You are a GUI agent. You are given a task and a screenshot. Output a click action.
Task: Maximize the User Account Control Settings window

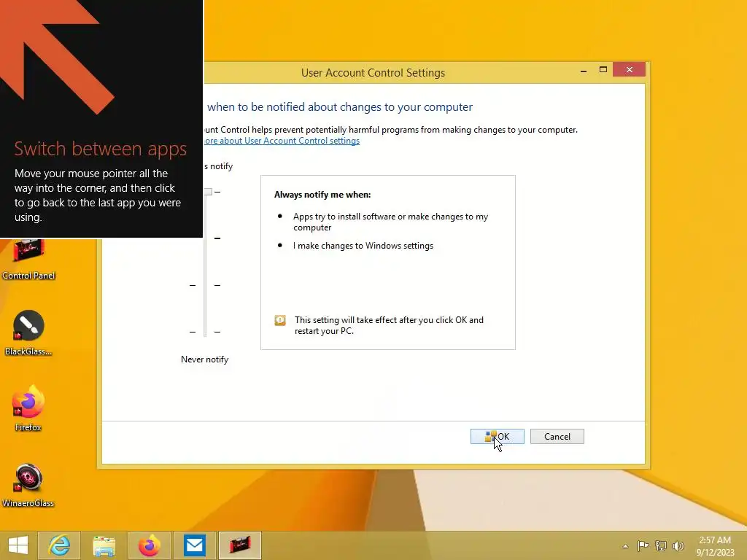click(603, 70)
